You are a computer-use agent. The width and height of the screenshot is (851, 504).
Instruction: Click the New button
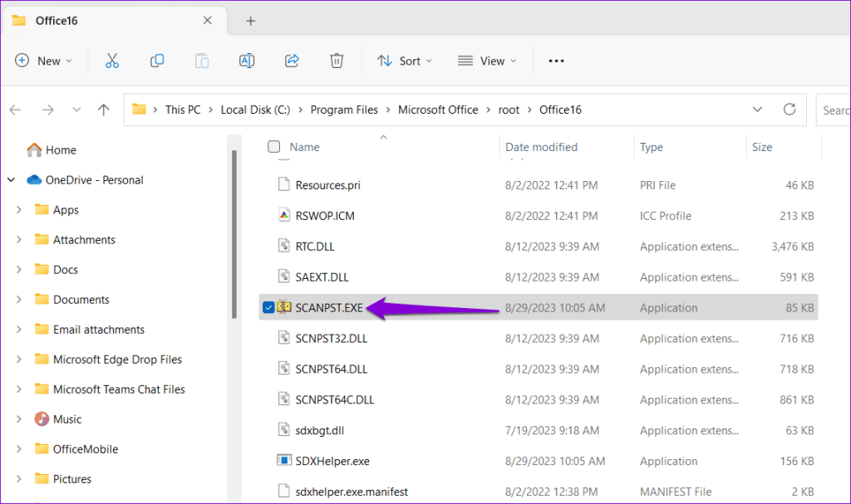[x=43, y=61]
